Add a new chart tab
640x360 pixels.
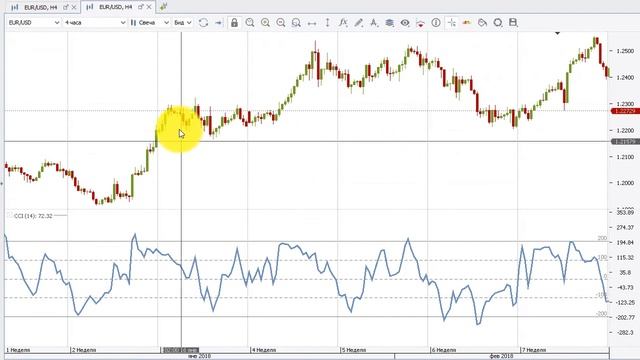pyautogui.click(x=163, y=7)
